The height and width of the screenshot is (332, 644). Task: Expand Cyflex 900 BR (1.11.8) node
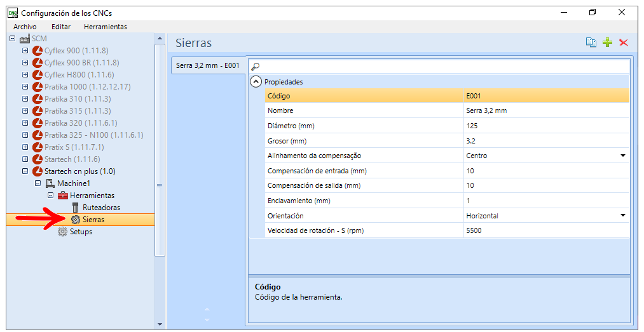(25, 63)
